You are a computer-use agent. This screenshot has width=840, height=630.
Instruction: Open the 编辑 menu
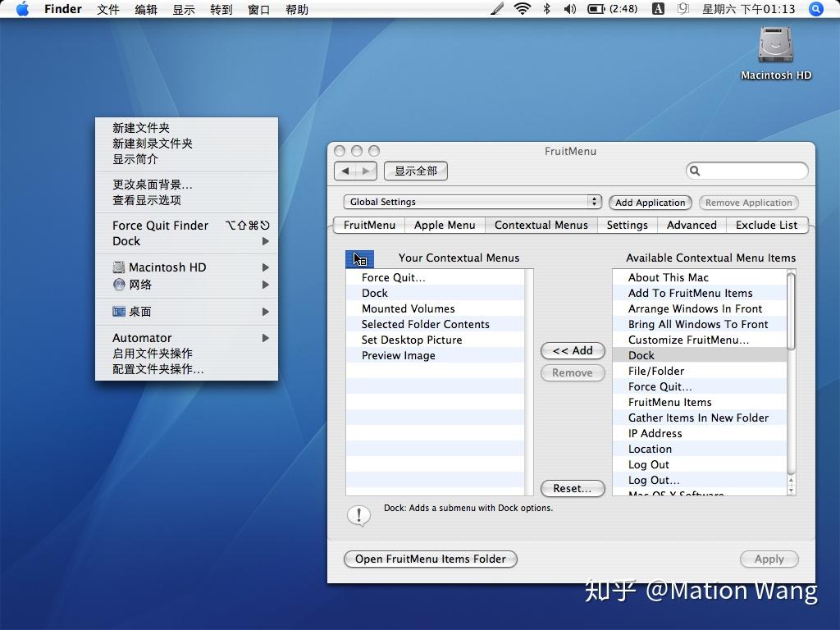click(146, 9)
